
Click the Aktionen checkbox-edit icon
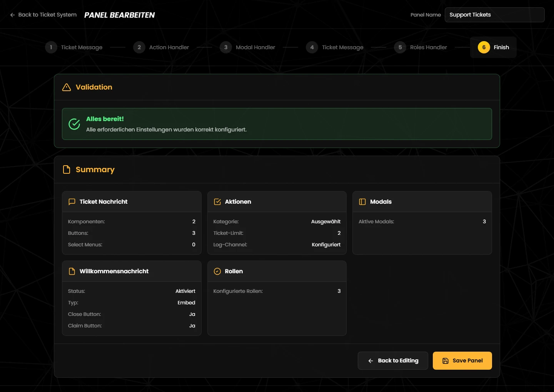point(217,202)
